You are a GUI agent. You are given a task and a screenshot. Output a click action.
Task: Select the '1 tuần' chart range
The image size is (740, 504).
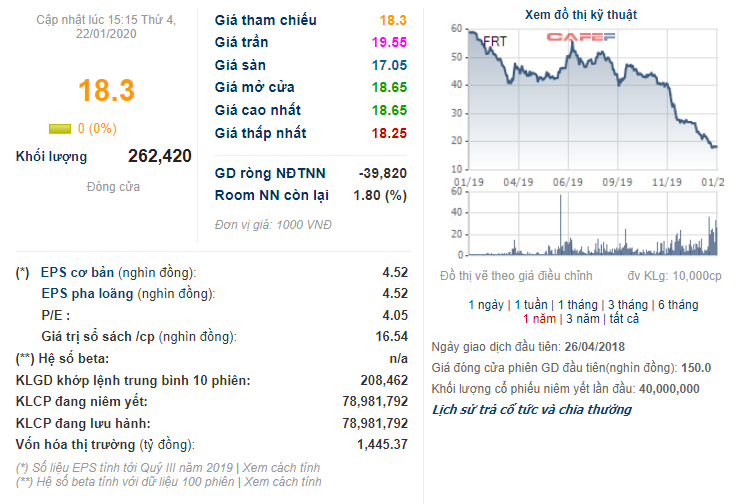531,305
